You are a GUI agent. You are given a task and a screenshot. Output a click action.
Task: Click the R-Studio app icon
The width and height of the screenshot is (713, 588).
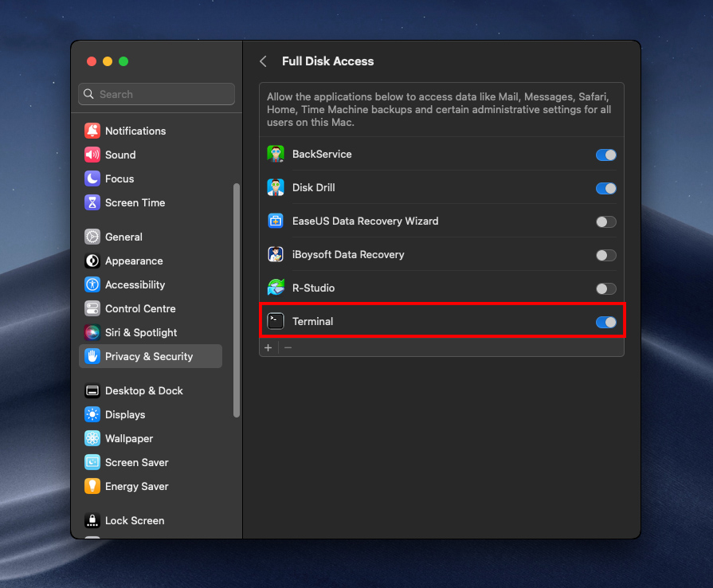276,288
